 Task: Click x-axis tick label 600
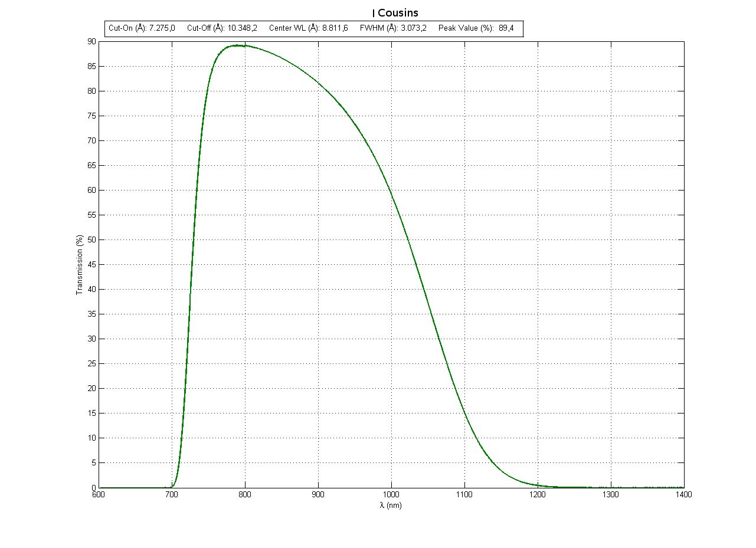pyautogui.click(x=99, y=496)
